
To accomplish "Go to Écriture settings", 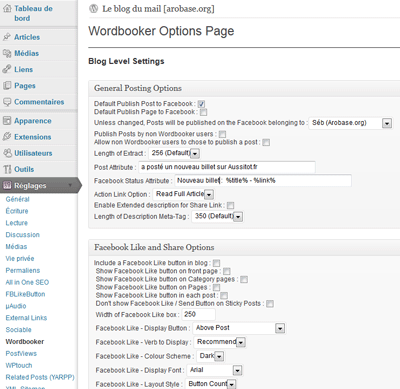I will coord(17,211).
